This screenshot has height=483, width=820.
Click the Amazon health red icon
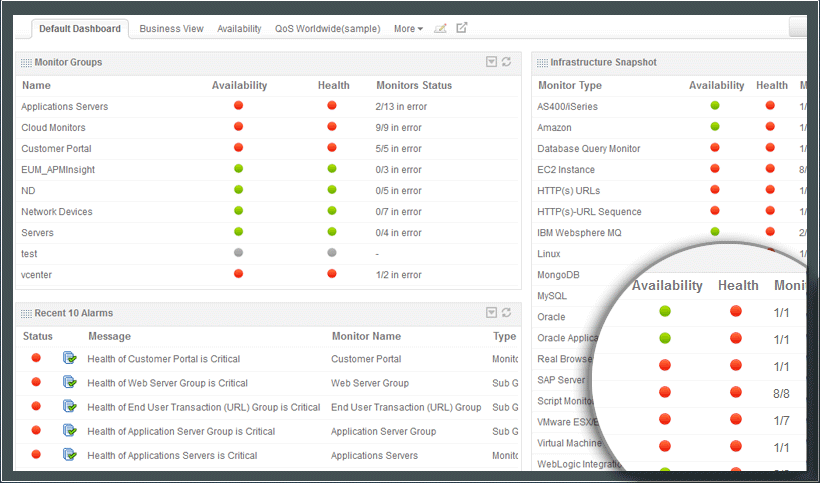(770, 126)
